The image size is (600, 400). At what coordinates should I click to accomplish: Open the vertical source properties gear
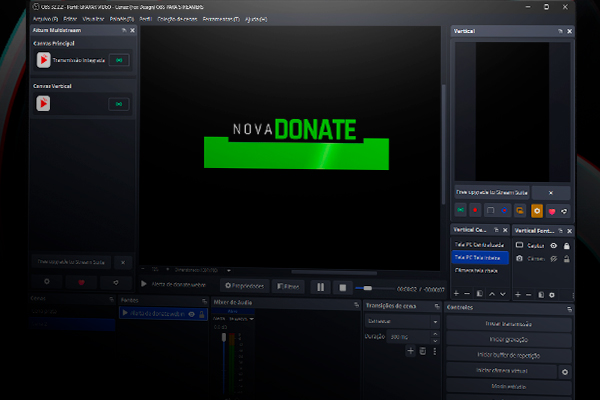(x=552, y=295)
